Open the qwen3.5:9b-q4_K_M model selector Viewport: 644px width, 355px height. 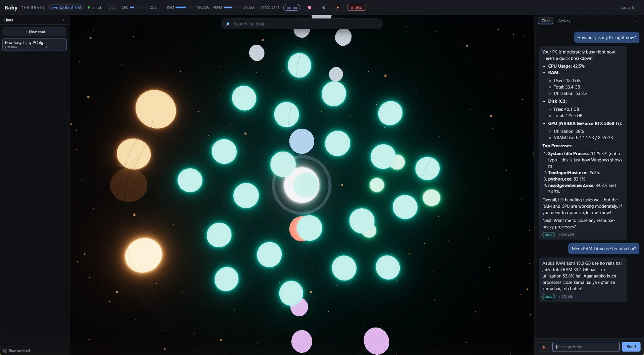tap(66, 7)
